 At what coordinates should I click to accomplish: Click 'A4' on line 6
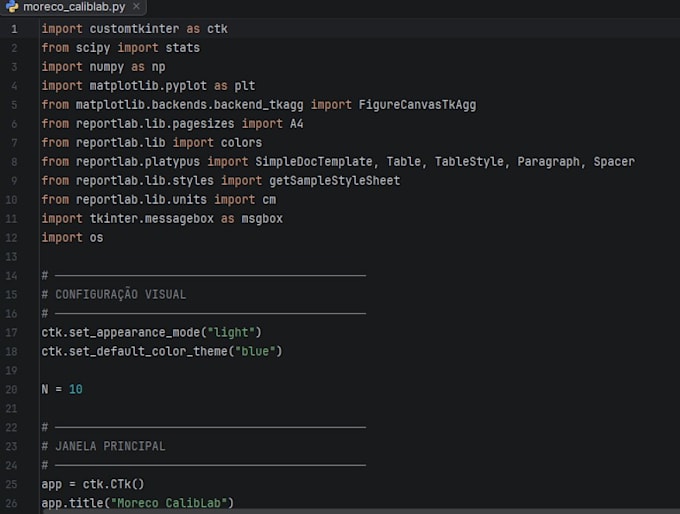(296, 124)
